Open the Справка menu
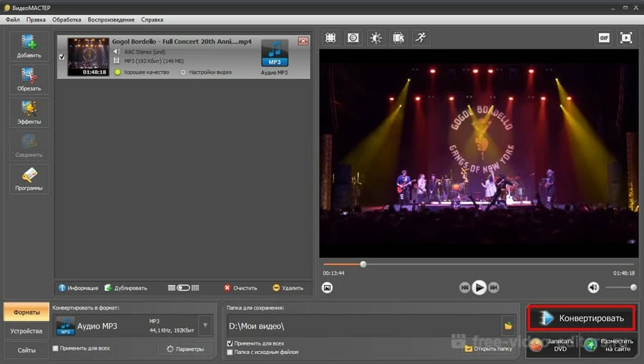This screenshot has width=644, height=364. click(152, 19)
